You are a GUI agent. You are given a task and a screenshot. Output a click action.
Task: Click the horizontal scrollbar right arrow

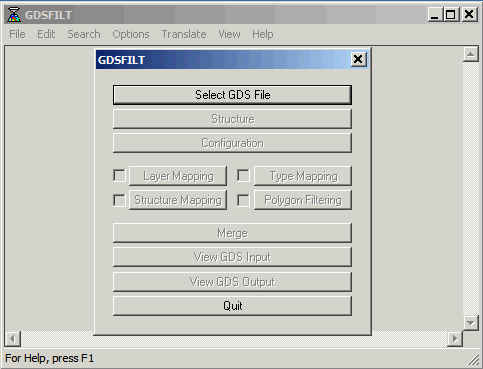[455, 339]
